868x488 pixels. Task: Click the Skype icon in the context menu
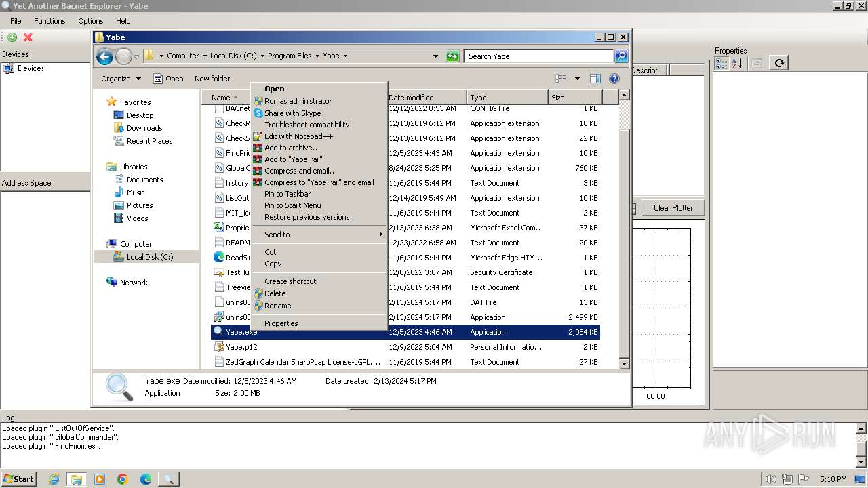pyautogui.click(x=258, y=113)
